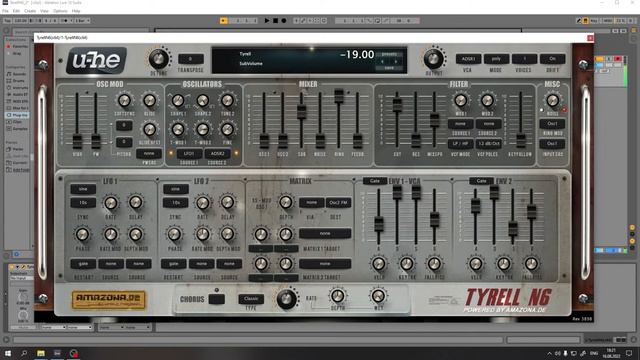Start playback in Ableton transport
This screenshot has height=360, width=640.
pyautogui.click(x=267, y=20)
